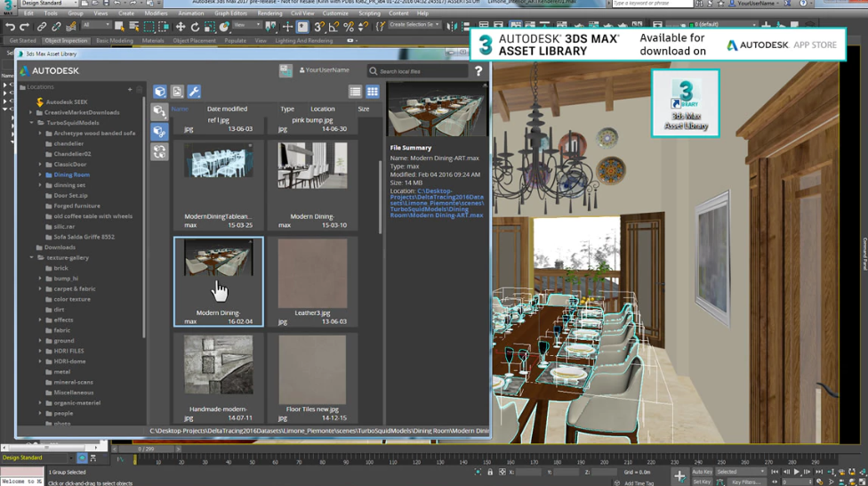Viewport: 868px width, 486px height.
Task: Toggle 3D Snaps icon
Action: tap(319, 27)
